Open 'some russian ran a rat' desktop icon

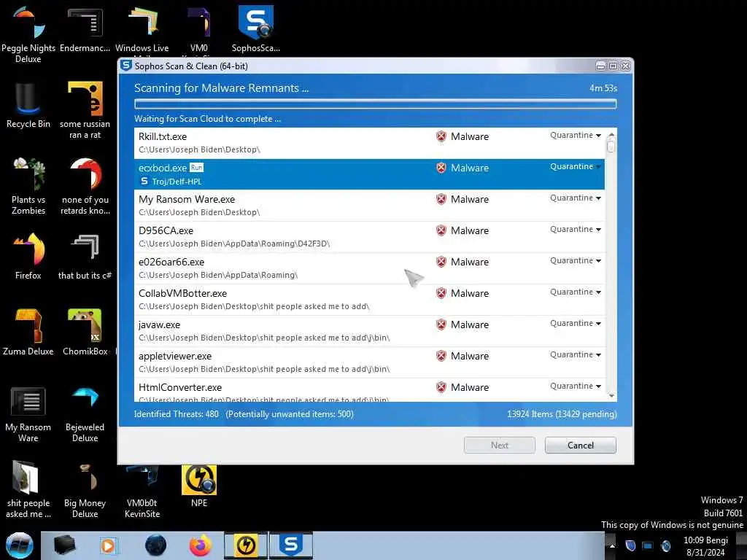tap(85, 111)
